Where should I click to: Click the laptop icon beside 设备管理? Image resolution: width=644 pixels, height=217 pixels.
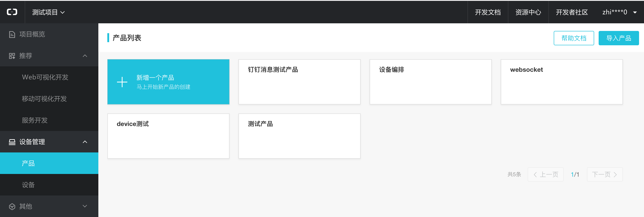12,142
